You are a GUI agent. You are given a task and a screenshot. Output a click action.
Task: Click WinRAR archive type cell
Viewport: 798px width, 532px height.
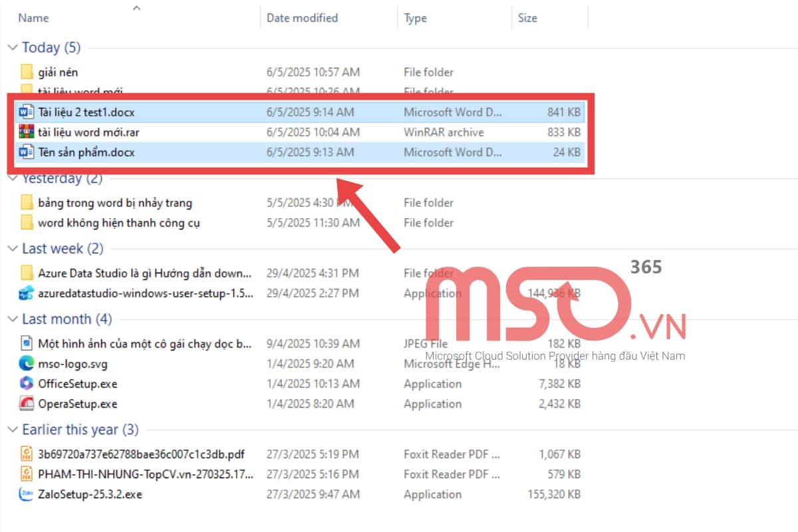(x=444, y=132)
